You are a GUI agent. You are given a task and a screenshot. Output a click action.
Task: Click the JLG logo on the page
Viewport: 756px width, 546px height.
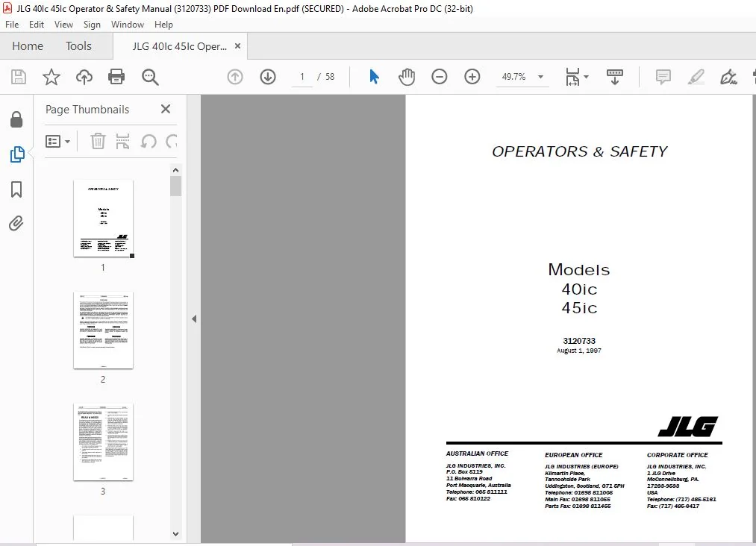coord(688,427)
